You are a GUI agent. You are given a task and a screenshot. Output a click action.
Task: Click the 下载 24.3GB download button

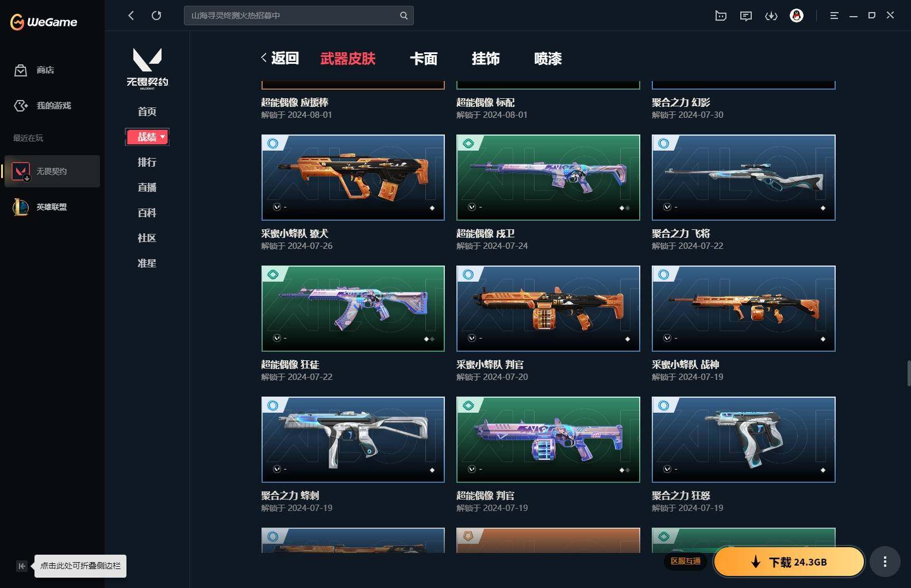pyautogui.click(x=789, y=562)
